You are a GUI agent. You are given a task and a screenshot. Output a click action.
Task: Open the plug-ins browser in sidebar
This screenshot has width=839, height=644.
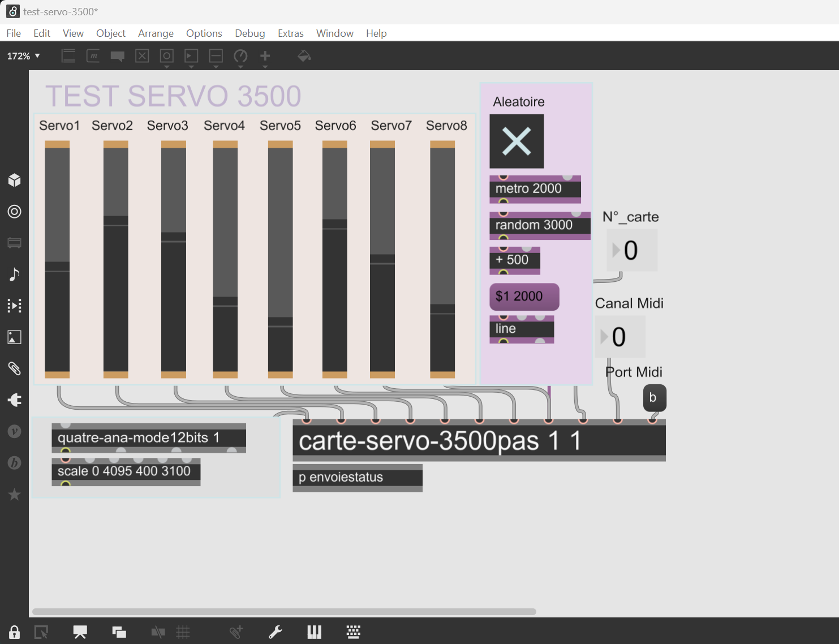coord(14,400)
